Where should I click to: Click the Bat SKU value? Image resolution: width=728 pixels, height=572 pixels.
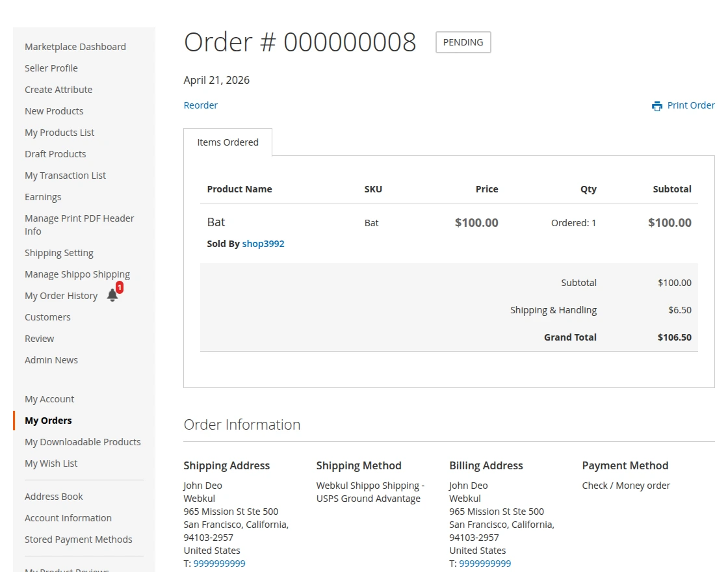[371, 223]
